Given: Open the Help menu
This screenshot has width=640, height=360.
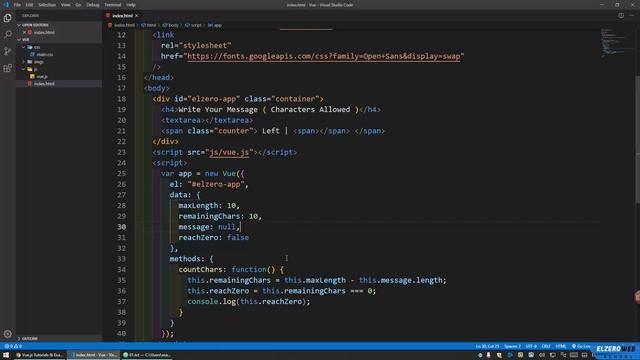Looking at the screenshot, I should (x=131, y=5).
